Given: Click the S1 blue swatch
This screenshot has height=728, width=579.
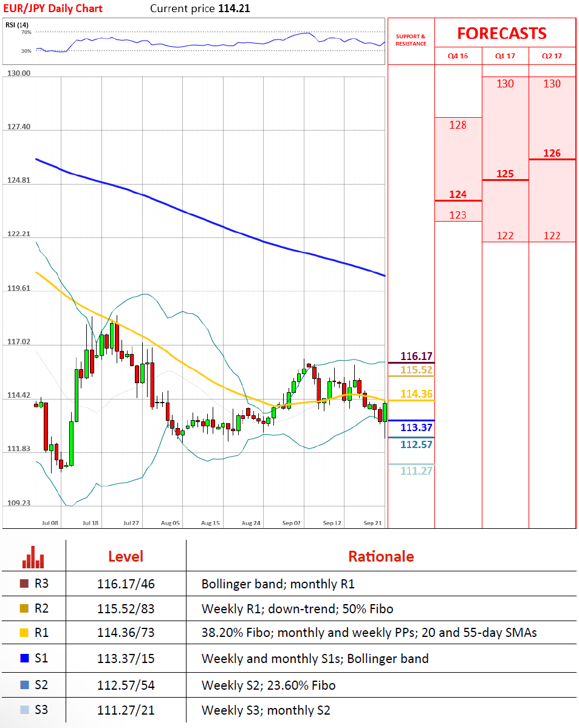Looking at the screenshot, I should point(25,658).
